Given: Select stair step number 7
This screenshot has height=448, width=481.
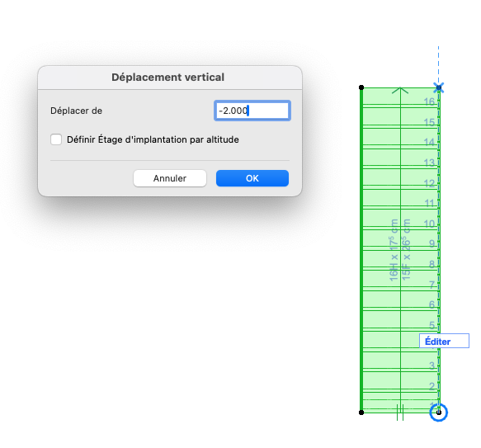Looking at the screenshot, I should coord(432,285).
